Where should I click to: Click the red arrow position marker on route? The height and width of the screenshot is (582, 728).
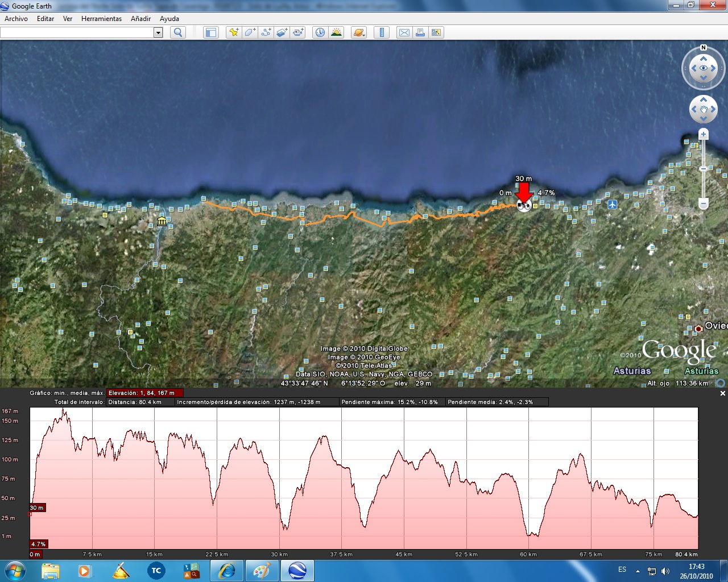coord(524,192)
